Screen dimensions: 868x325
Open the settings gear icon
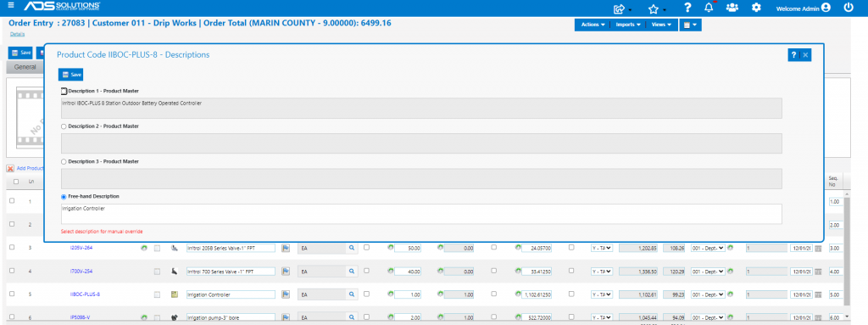pyautogui.click(x=757, y=8)
